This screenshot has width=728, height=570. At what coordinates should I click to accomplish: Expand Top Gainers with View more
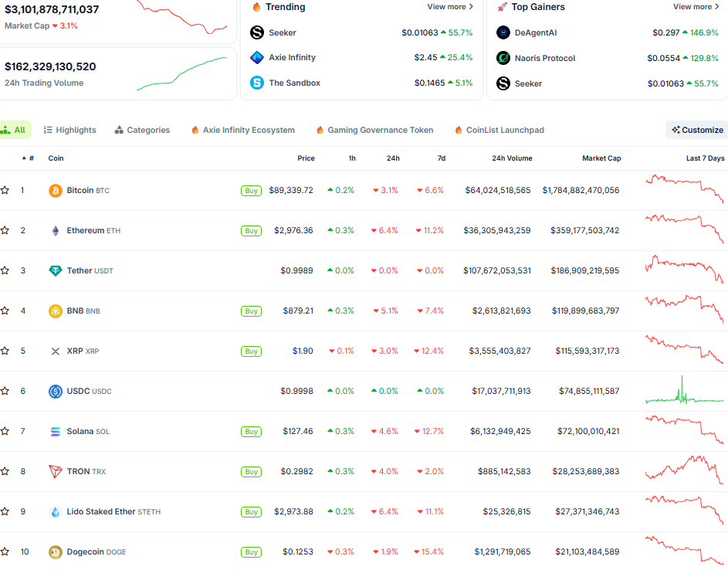coord(696,7)
